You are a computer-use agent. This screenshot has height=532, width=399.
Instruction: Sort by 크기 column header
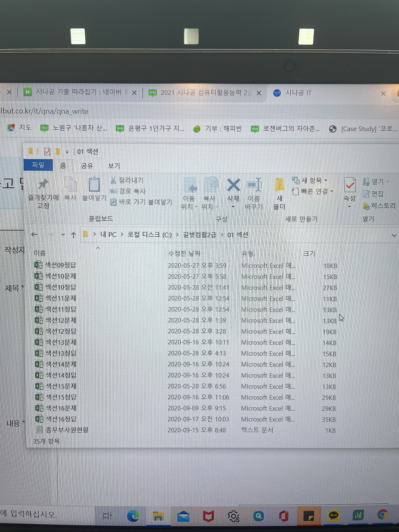309,253
